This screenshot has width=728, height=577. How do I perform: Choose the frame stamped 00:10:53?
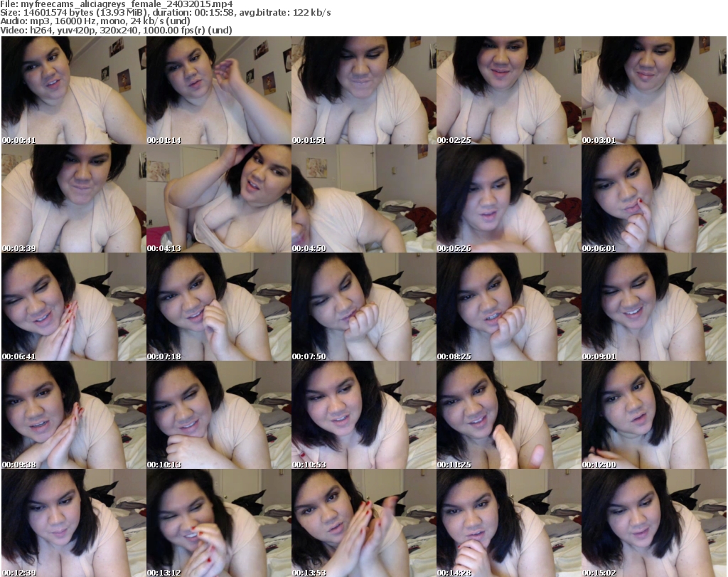pyautogui.click(x=363, y=415)
